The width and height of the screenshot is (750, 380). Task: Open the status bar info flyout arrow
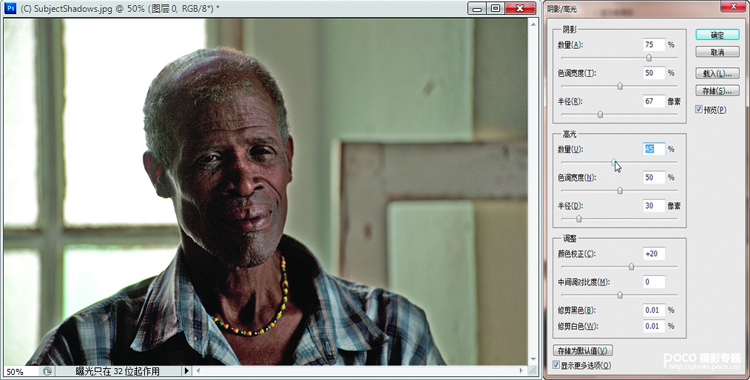click(187, 371)
